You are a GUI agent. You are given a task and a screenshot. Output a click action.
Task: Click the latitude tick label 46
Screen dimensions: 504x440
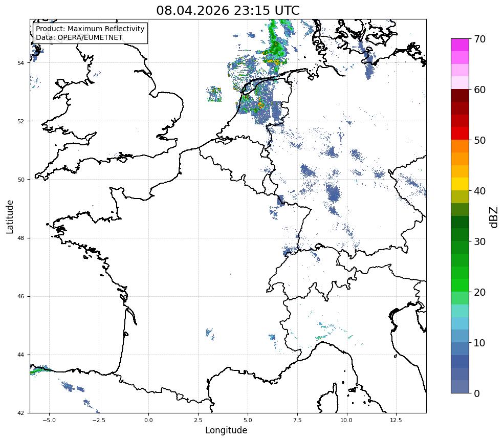(20, 296)
